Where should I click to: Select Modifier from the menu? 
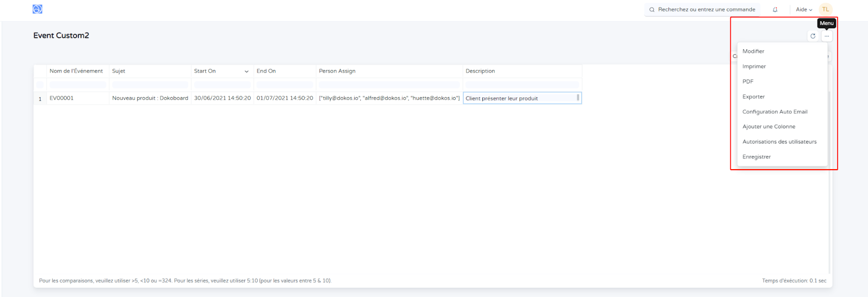tap(754, 51)
